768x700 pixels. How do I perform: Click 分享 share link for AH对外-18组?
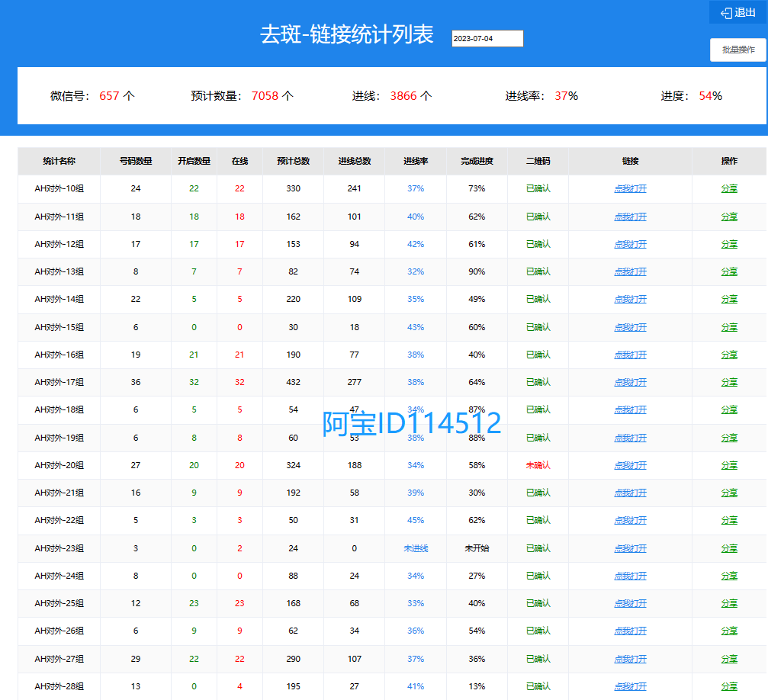(729, 409)
